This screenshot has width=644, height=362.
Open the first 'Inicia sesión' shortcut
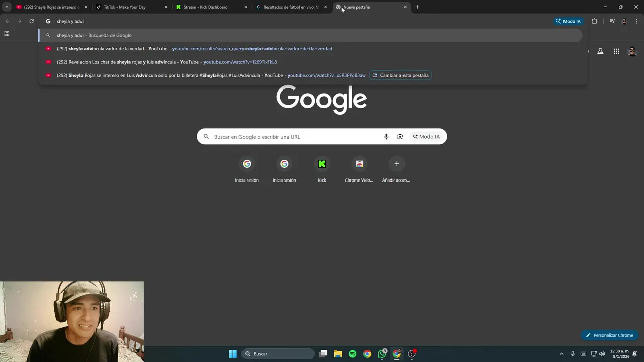click(x=247, y=169)
